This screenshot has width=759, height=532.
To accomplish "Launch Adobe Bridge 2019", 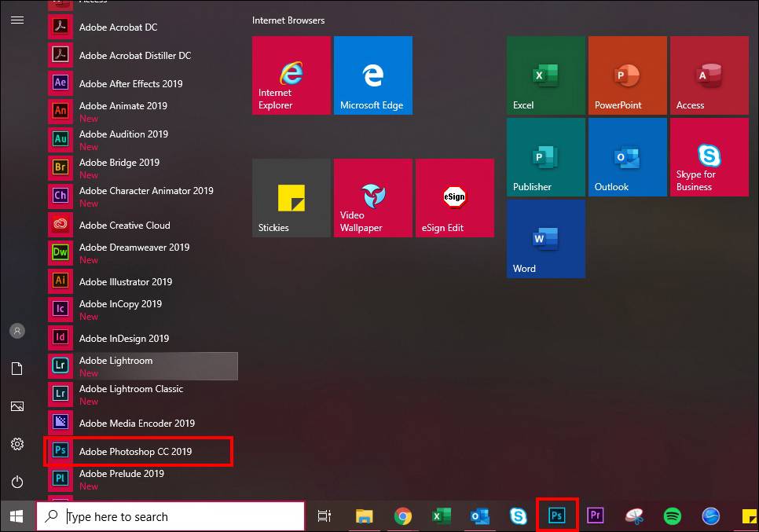I will pyautogui.click(x=143, y=167).
